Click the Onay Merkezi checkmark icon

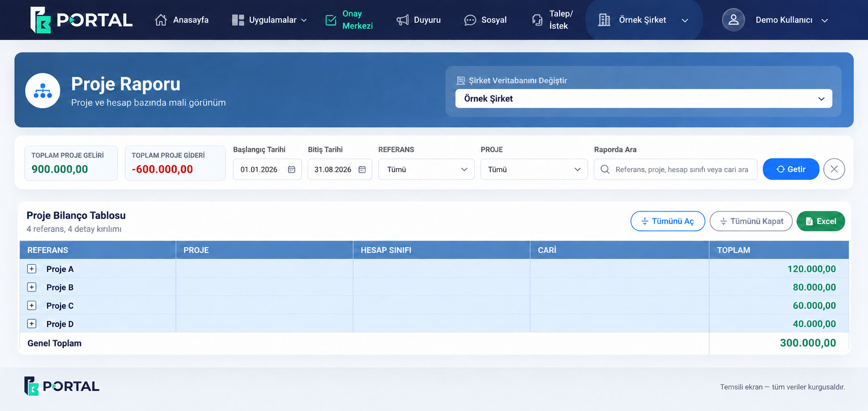click(x=331, y=20)
